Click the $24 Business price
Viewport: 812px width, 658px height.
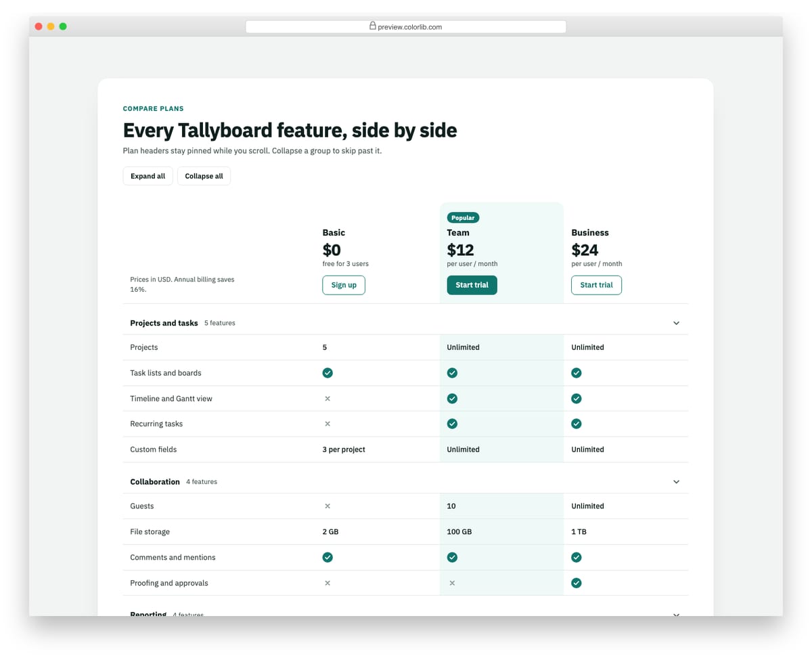pyautogui.click(x=585, y=250)
